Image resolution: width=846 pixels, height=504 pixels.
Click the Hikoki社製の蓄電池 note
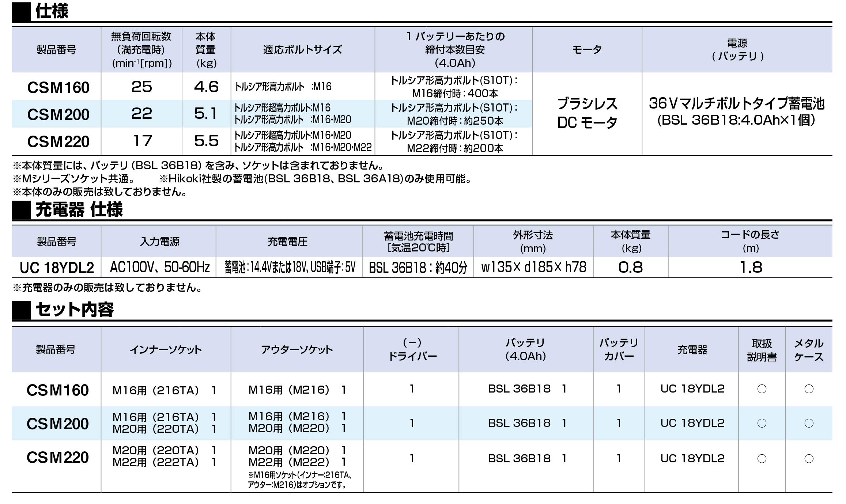coord(317,179)
